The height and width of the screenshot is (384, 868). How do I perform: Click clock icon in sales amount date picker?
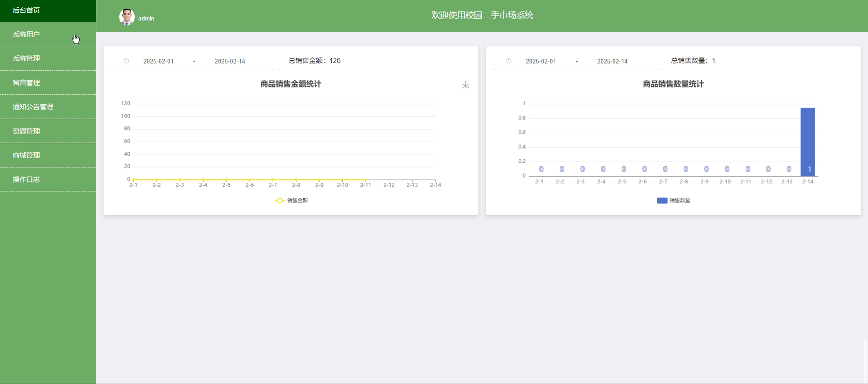[x=126, y=61]
